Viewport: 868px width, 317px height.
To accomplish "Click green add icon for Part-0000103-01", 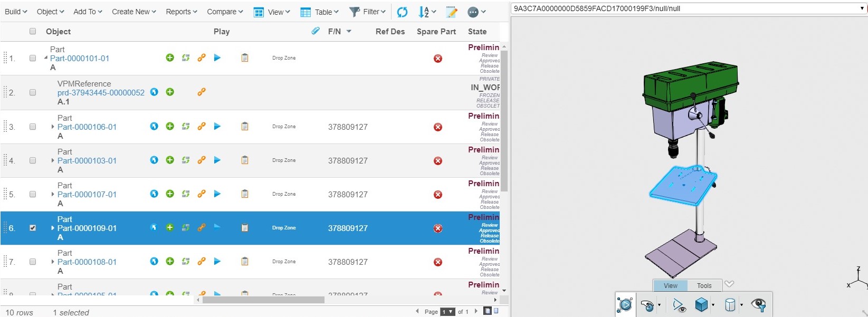I will pos(170,160).
